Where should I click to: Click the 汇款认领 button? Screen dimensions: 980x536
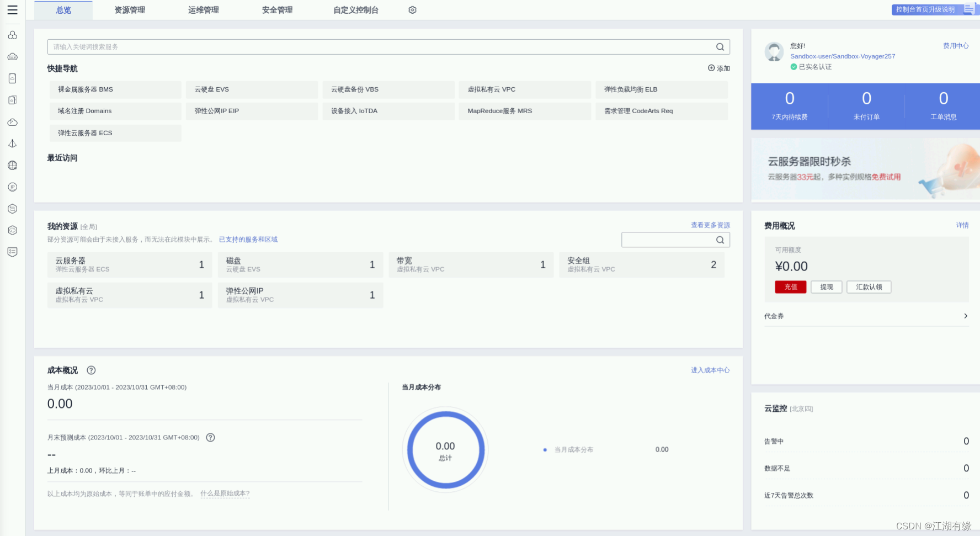(x=869, y=287)
